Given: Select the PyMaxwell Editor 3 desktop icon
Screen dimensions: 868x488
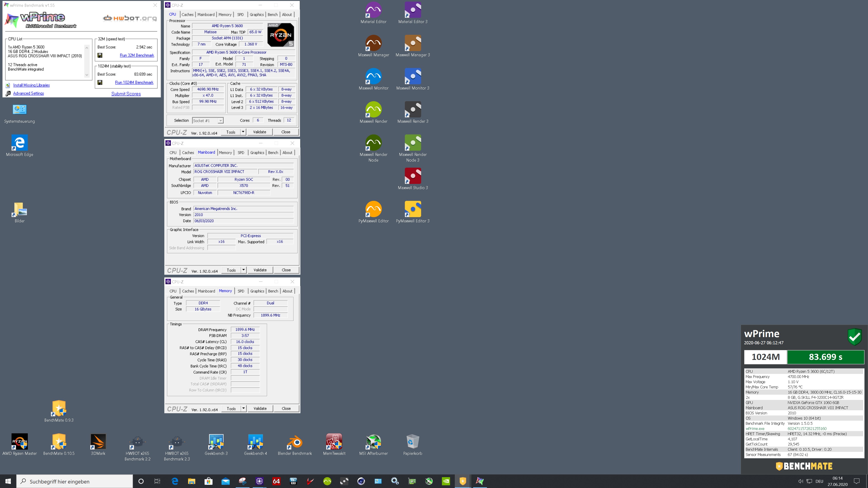Looking at the screenshot, I should point(413,212).
